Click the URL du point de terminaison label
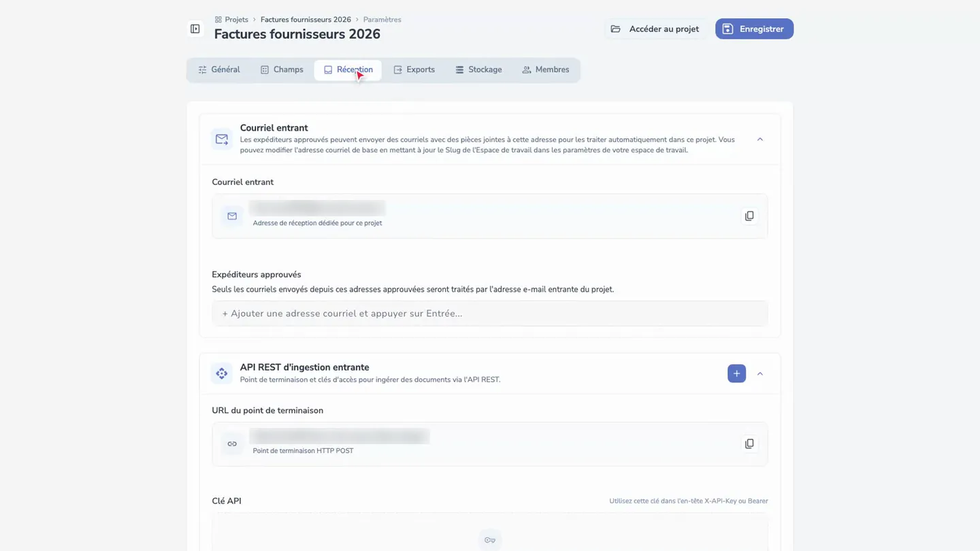The width and height of the screenshot is (980, 551). [x=267, y=411]
